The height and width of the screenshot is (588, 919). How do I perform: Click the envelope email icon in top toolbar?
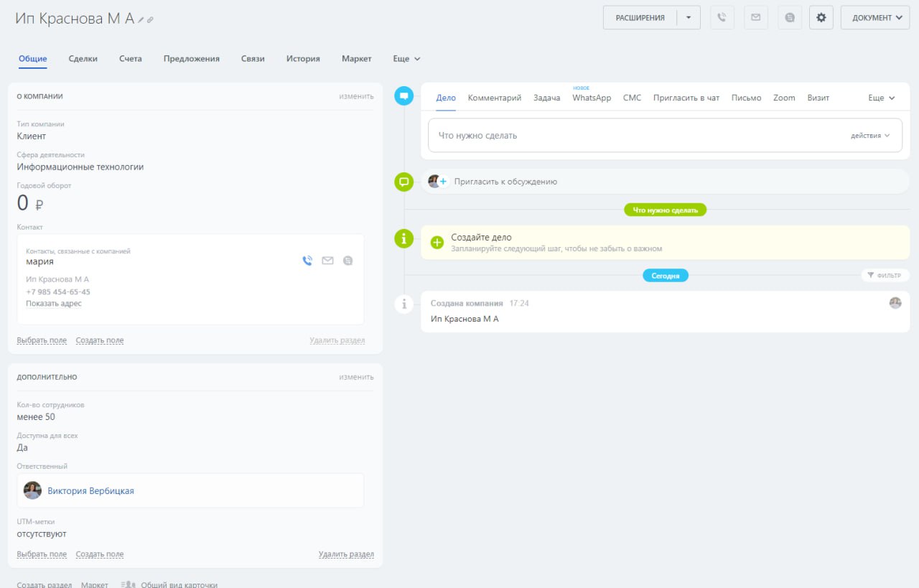755,18
